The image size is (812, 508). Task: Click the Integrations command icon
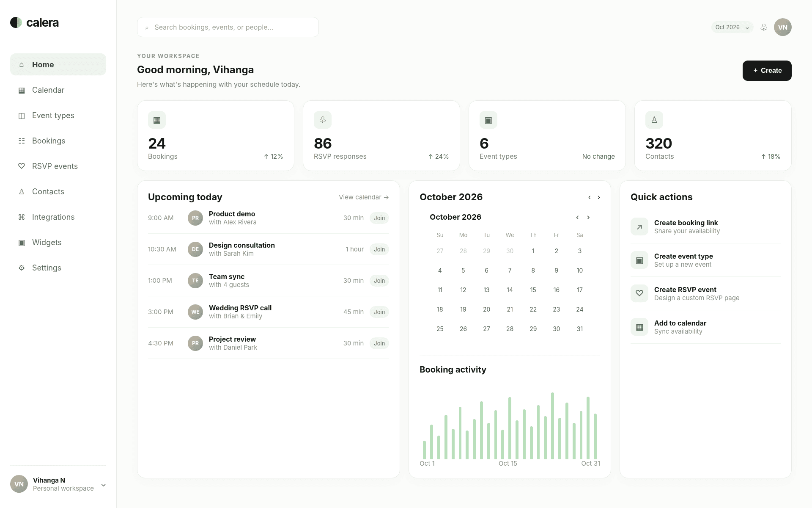click(x=22, y=217)
